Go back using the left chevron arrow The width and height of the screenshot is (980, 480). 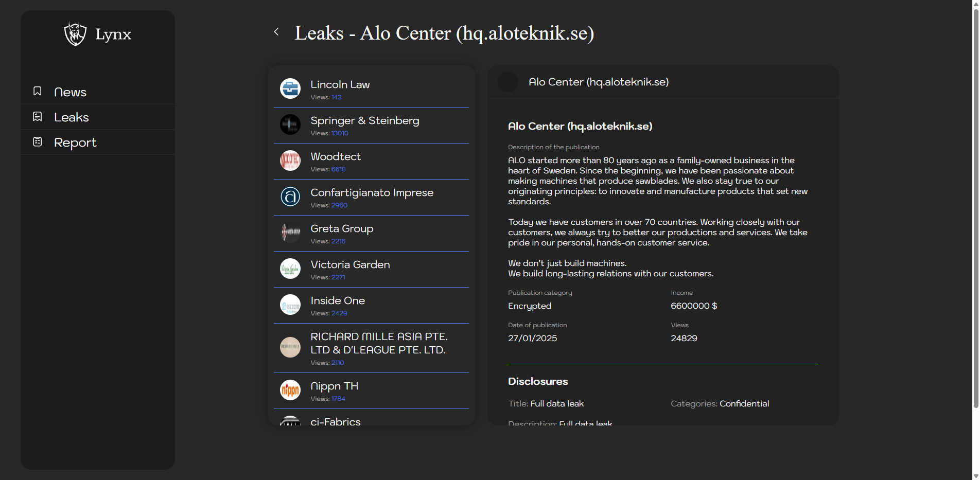click(x=276, y=32)
